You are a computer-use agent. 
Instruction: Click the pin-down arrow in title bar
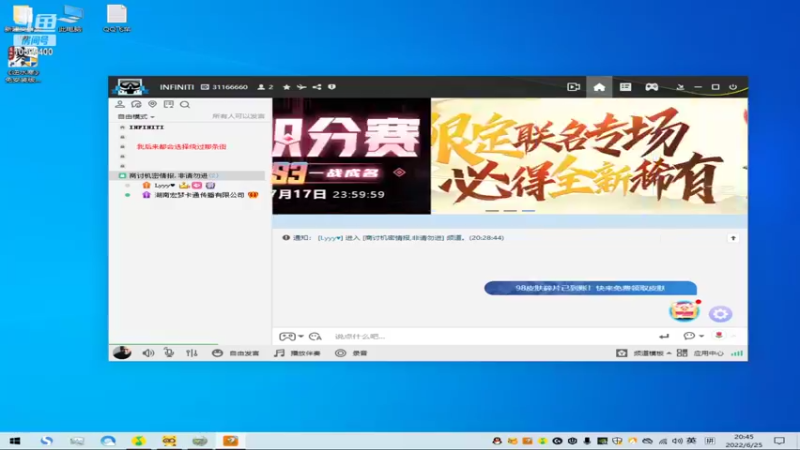point(680,87)
